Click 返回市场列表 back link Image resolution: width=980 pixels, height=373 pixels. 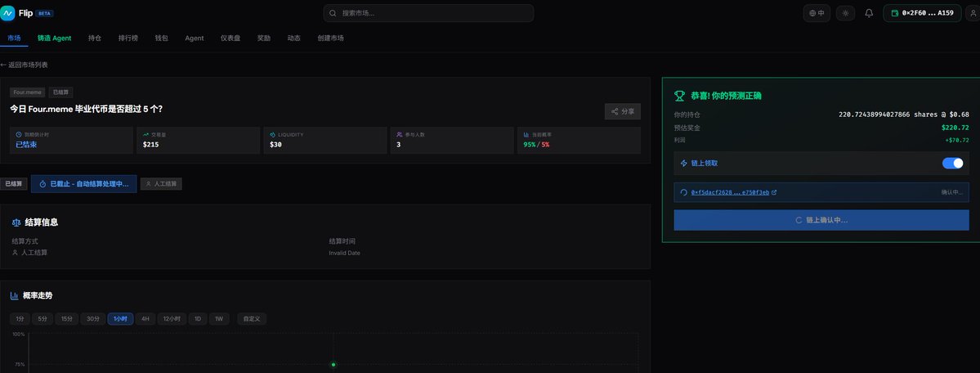pos(24,65)
